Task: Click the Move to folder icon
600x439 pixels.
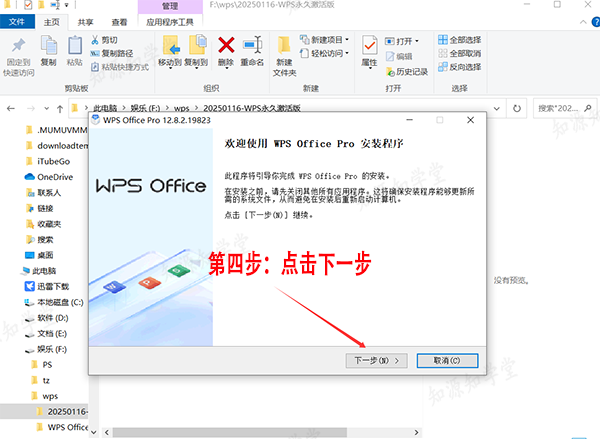Action: pos(171,45)
